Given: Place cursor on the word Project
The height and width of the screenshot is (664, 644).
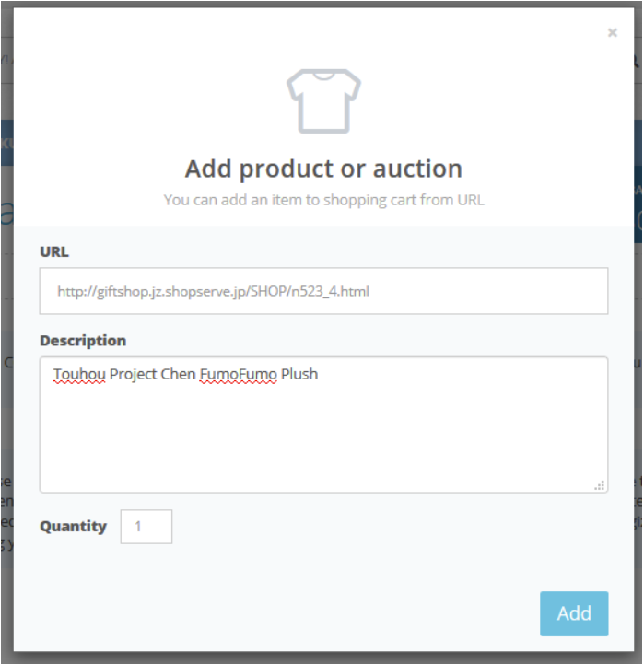Looking at the screenshot, I should point(135,374).
